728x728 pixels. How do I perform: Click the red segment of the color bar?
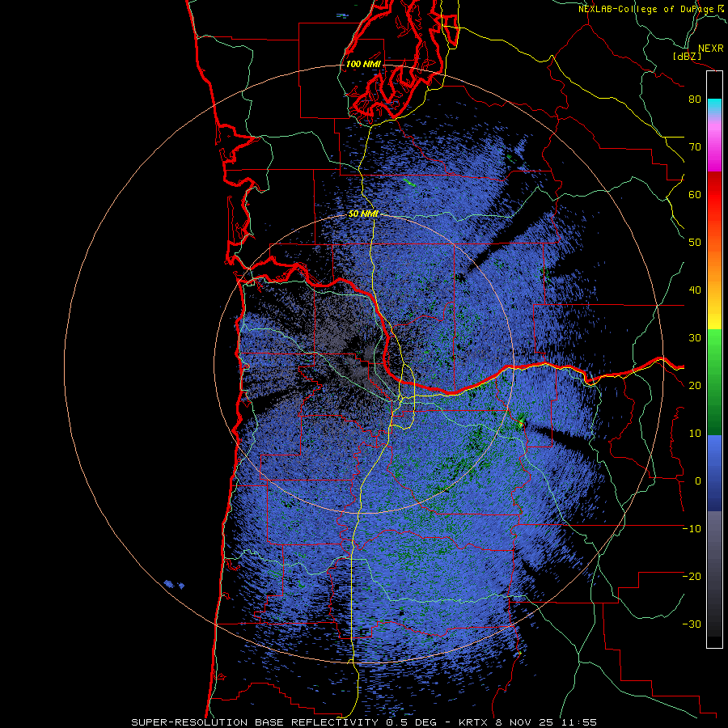click(714, 195)
